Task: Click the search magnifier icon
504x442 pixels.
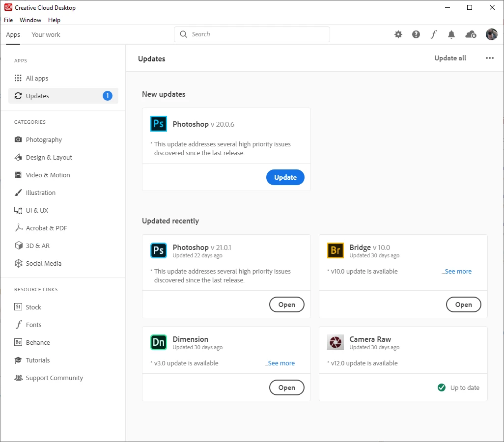Action: pos(184,34)
